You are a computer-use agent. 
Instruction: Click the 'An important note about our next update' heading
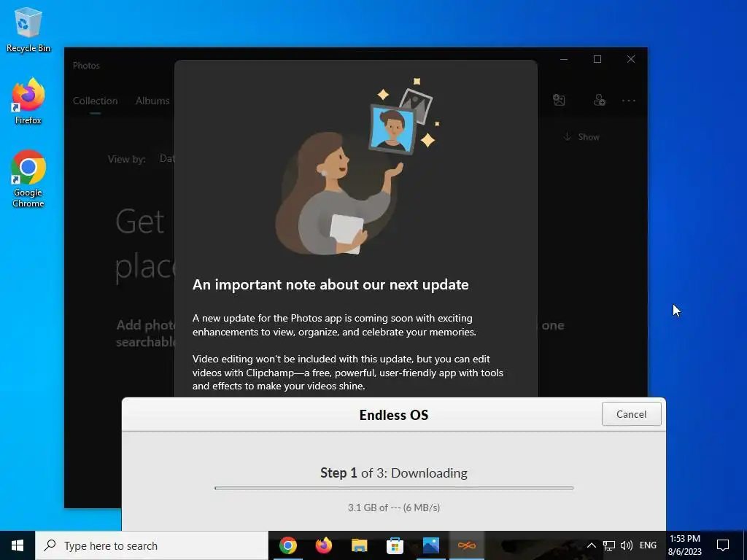click(330, 285)
